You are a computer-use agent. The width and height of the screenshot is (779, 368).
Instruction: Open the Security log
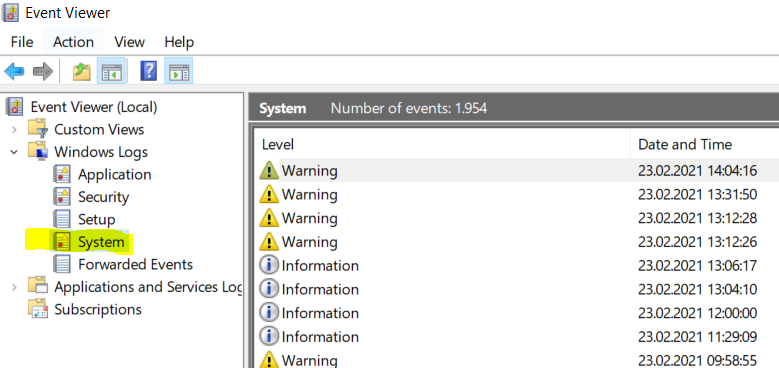pyautogui.click(x=103, y=197)
